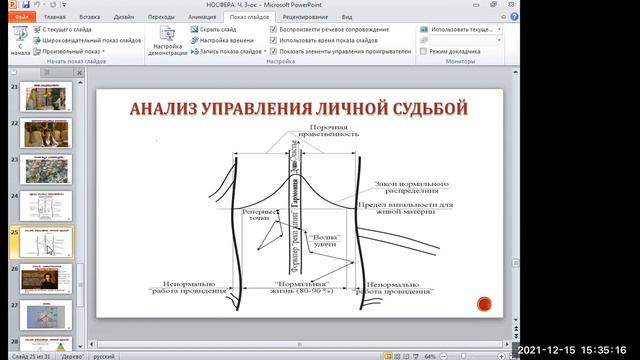Toggle 'Воспроизвести речевое сопровождение' checkbox

pos(273,29)
